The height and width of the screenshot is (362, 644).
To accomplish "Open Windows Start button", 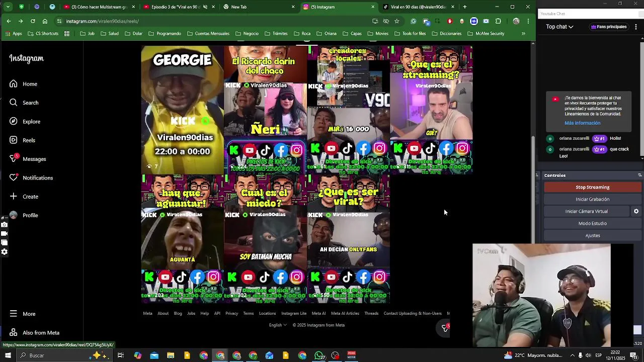I will coord(8,355).
